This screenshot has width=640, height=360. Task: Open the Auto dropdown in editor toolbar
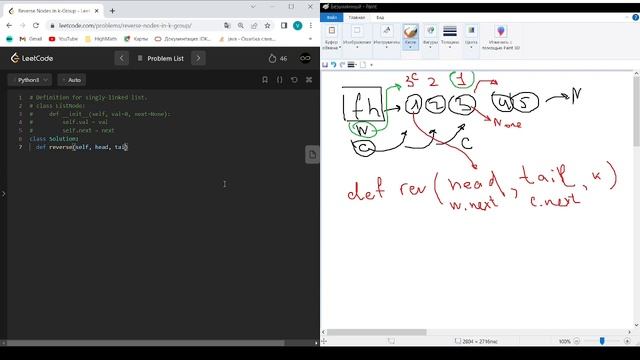(x=72, y=80)
